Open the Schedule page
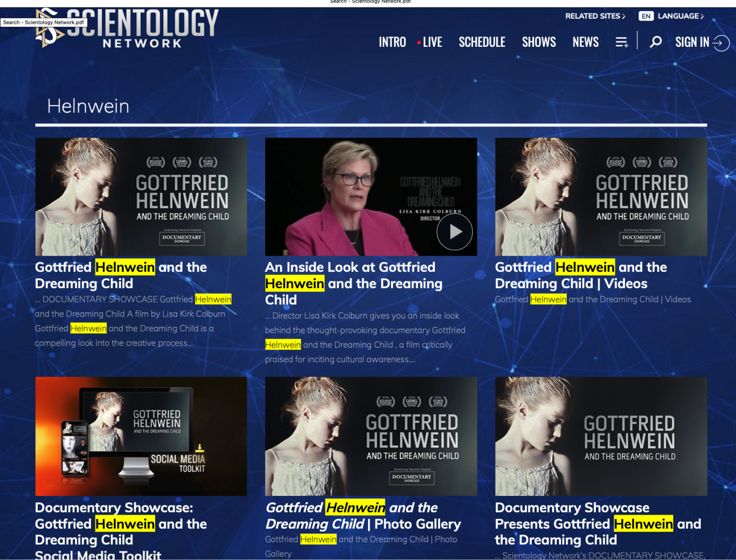The width and height of the screenshot is (736, 560). (482, 42)
